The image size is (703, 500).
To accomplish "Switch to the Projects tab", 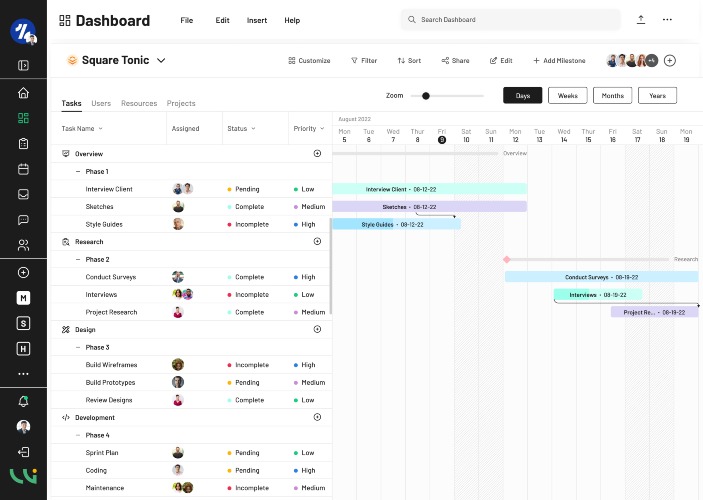I will (x=181, y=103).
